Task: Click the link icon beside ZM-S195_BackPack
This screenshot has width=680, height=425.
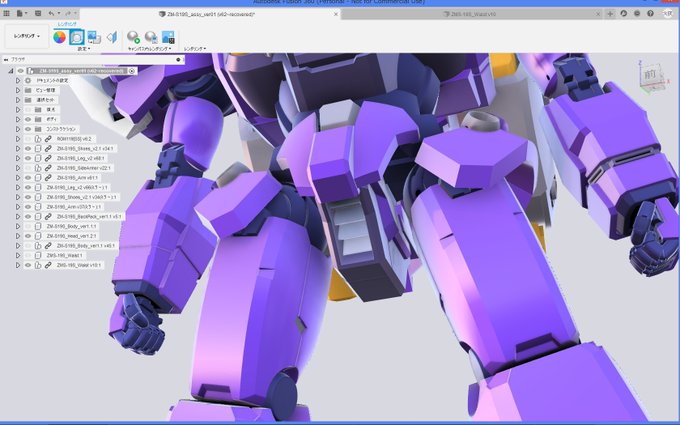Action: pos(48,216)
